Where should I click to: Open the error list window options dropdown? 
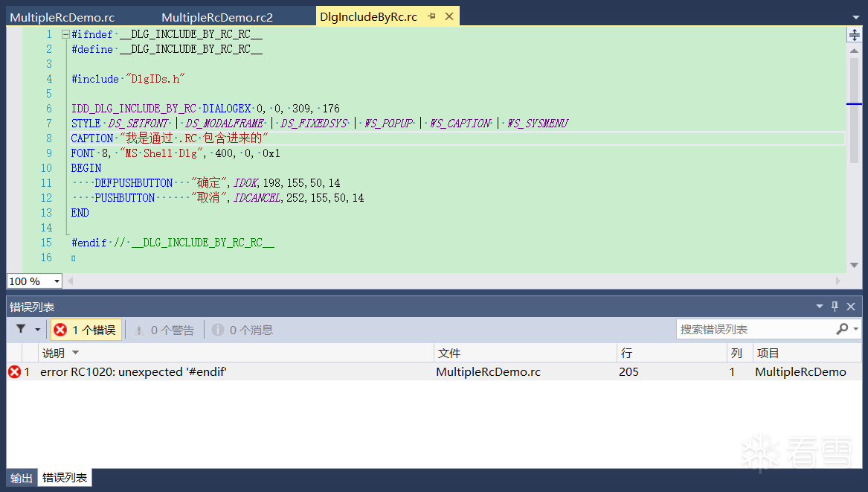coord(820,307)
